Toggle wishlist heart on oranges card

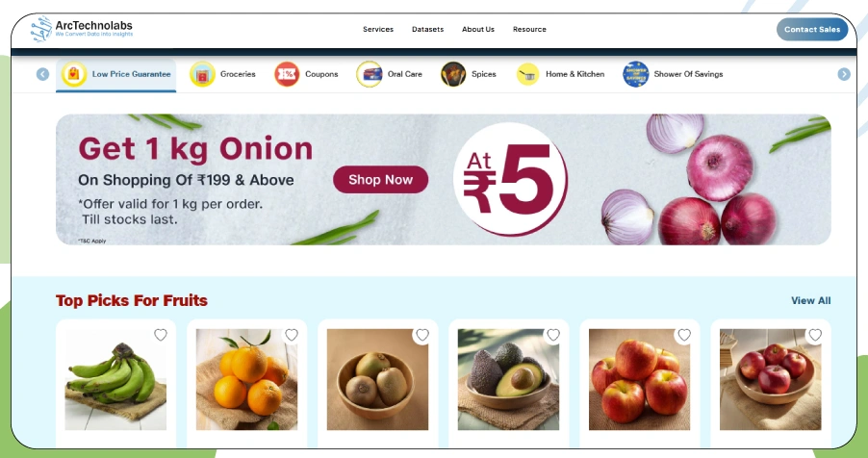(292, 335)
